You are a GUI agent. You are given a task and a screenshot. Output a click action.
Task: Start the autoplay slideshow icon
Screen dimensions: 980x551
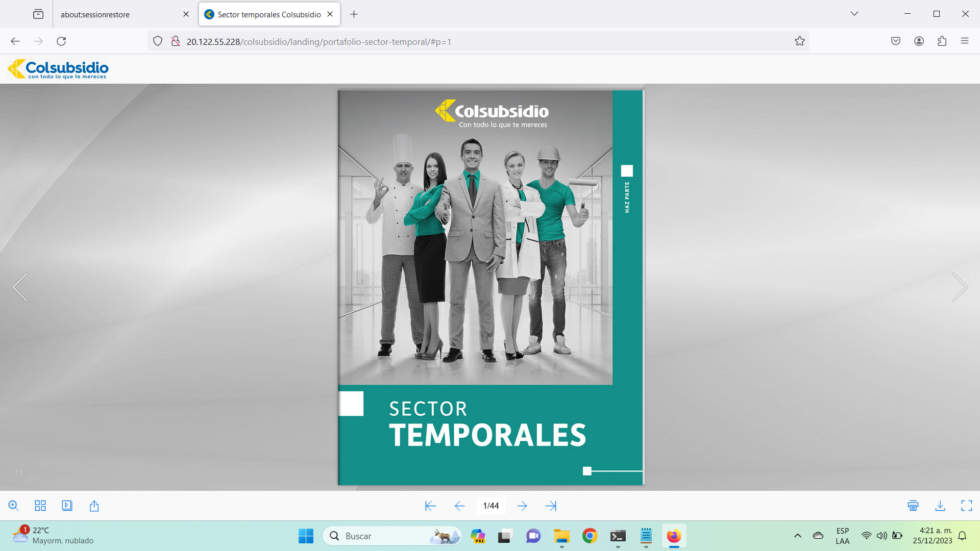click(x=67, y=506)
